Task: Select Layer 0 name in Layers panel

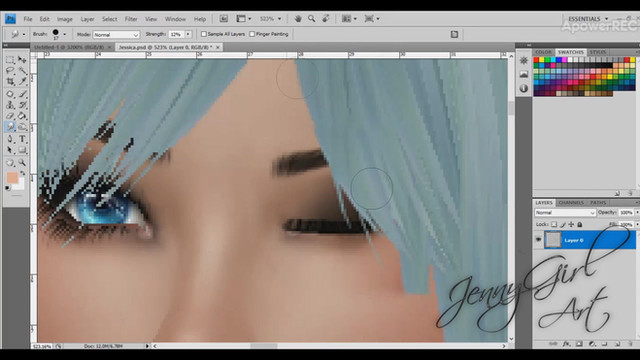Action: click(574, 240)
